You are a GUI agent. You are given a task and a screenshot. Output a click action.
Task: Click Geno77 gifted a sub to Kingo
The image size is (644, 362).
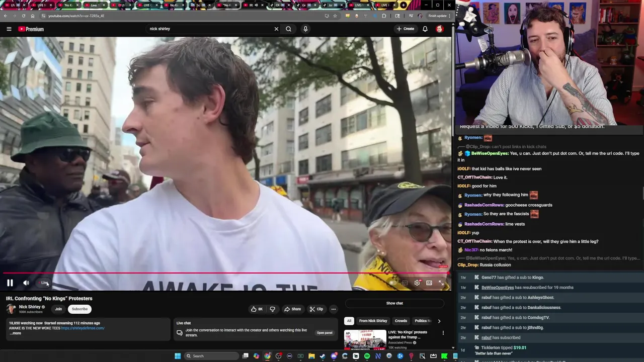pos(513,278)
